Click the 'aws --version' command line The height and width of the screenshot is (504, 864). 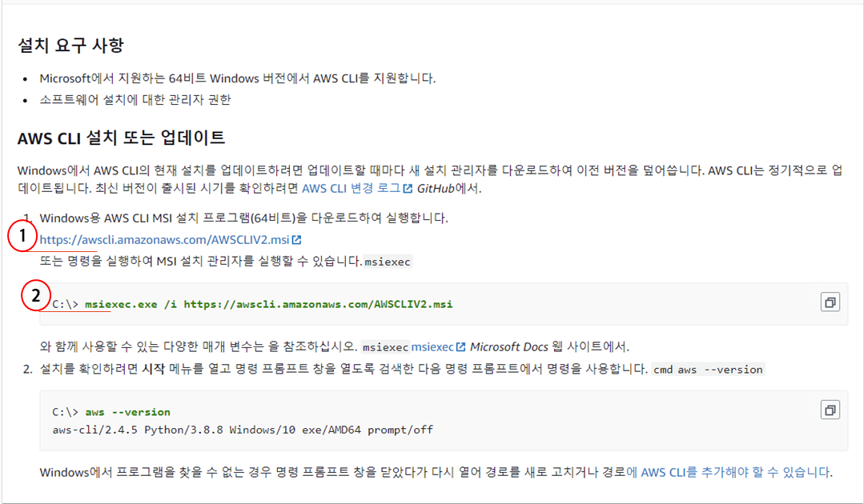128,412
